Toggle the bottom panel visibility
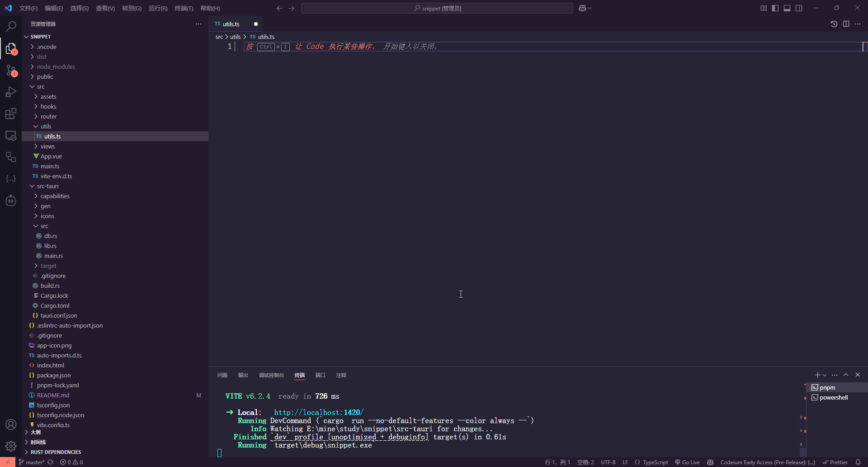The height and width of the screenshot is (467, 868). click(787, 8)
